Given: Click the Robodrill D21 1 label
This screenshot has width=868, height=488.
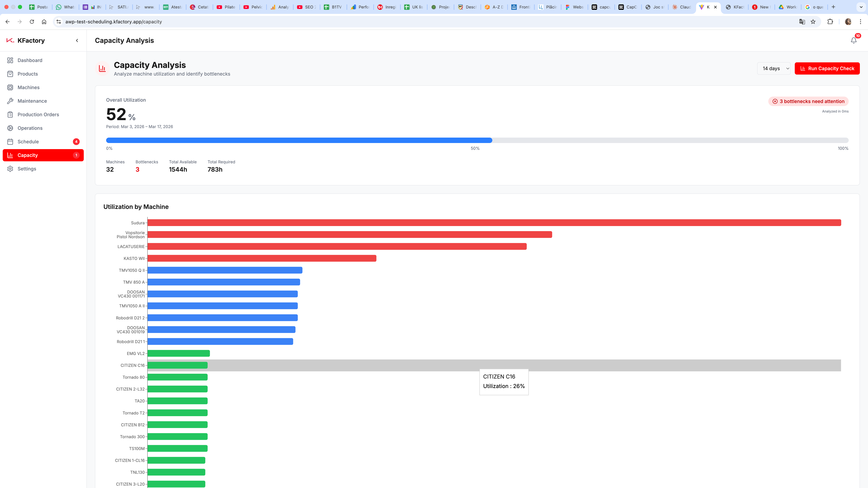Looking at the screenshot, I should coord(131,341).
